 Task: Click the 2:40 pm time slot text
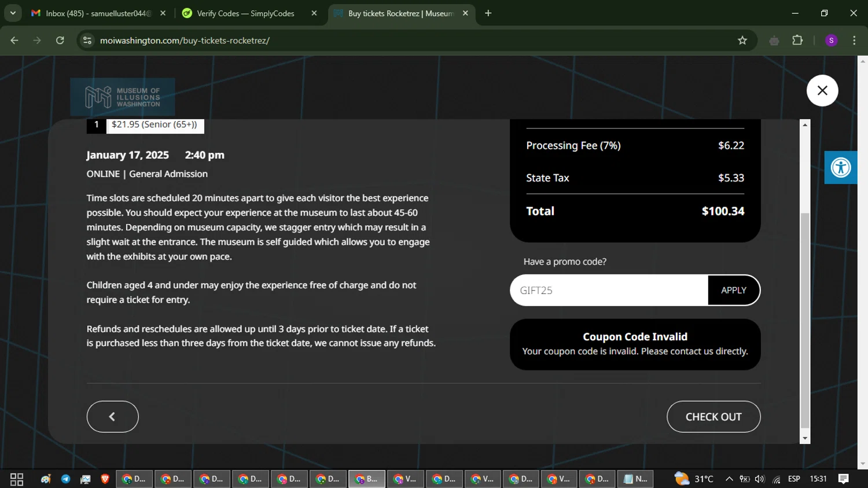click(204, 155)
